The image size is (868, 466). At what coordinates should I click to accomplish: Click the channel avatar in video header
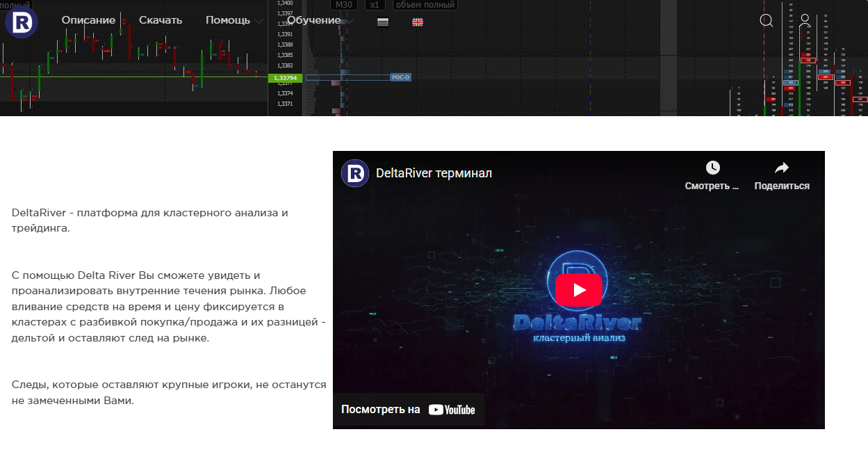pos(355,173)
